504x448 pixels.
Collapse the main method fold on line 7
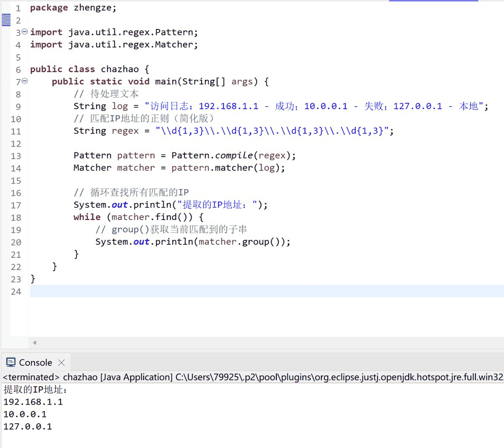[x=25, y=81]
